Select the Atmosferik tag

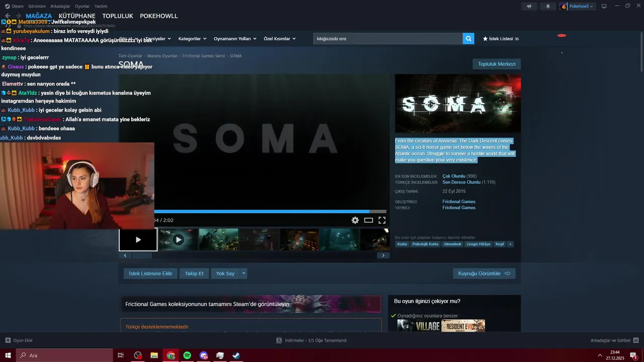452,244
